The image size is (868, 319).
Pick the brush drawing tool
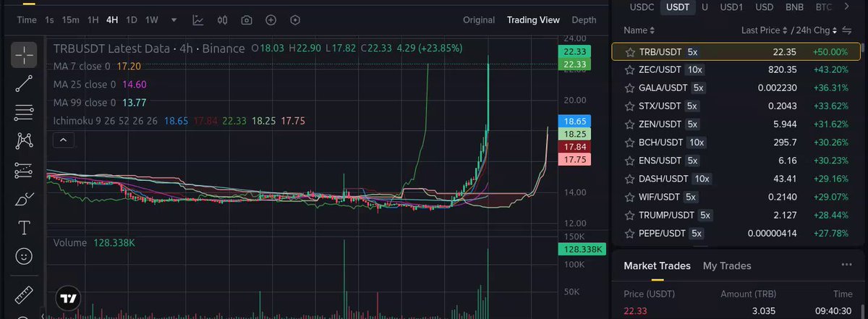[23, 199]
